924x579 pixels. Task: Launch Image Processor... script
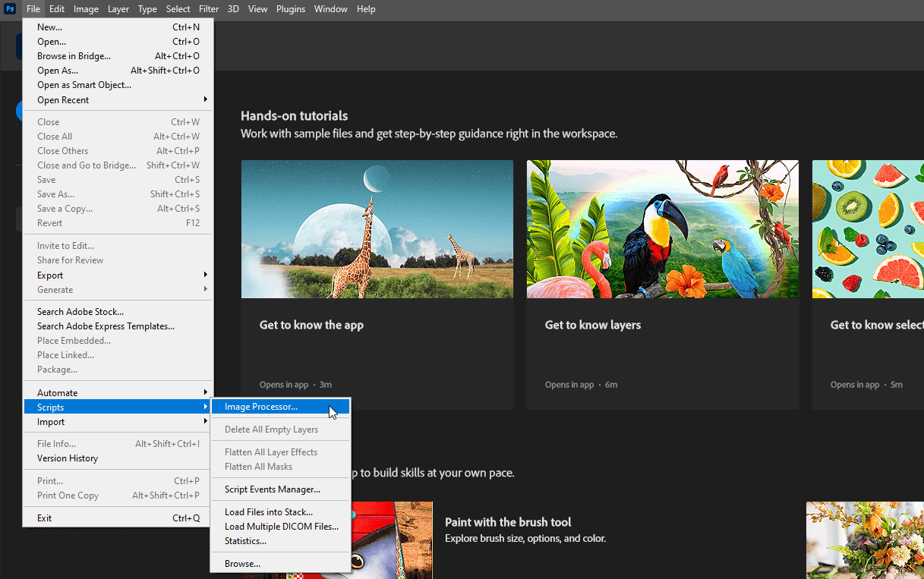[280, 407]
